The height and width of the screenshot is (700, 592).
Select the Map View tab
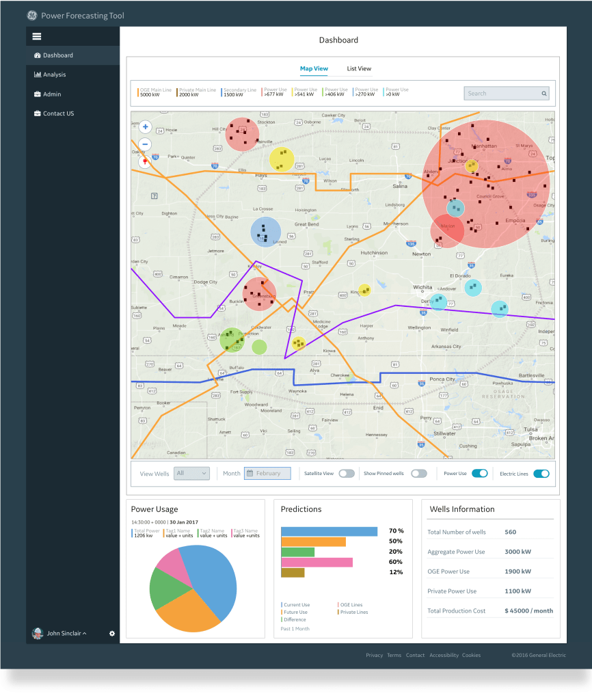click(313, 68)
